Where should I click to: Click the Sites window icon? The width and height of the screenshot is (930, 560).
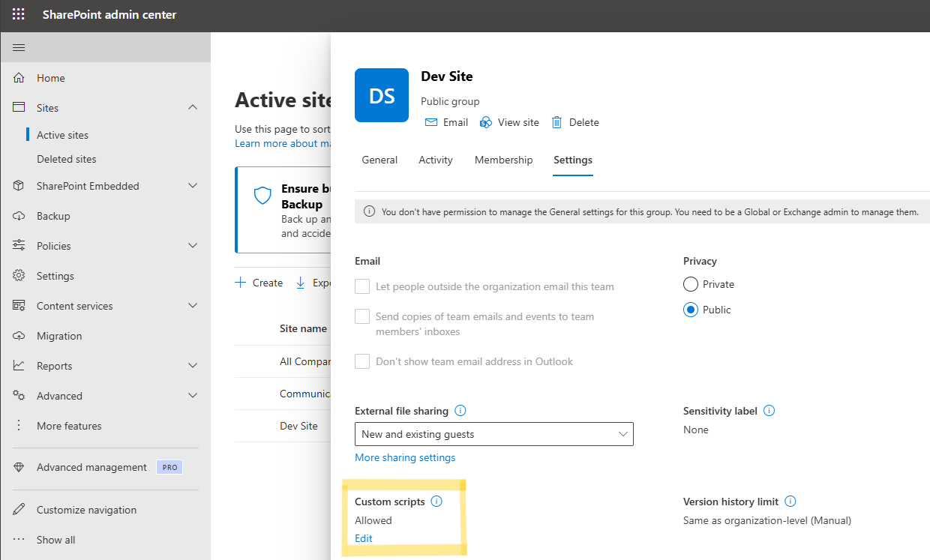tap(19, 108)
